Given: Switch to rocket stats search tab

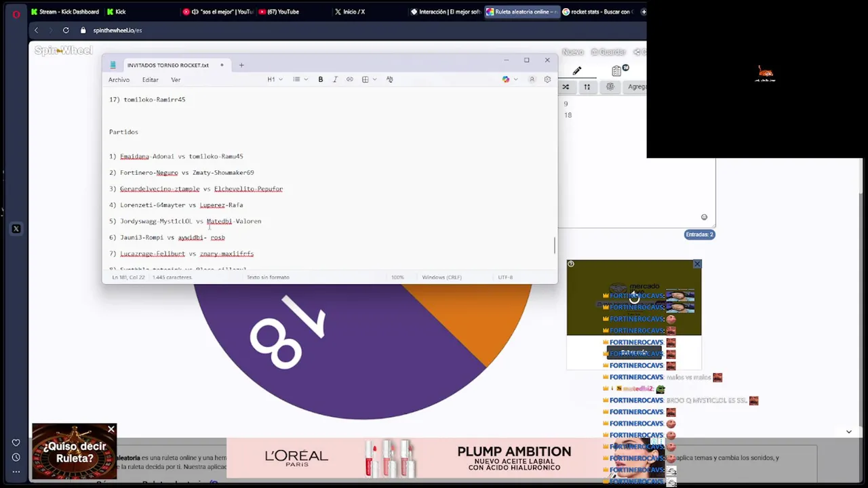Looking at the screenshot, I should [x=598, y=12].
